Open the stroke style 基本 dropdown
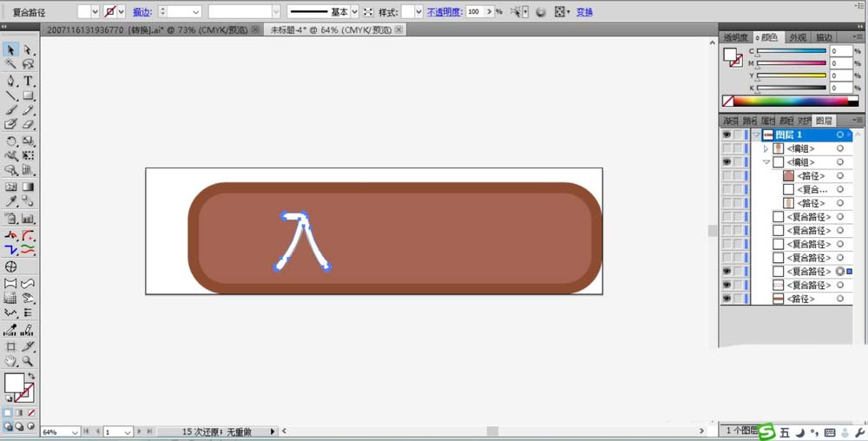Image resolution: width=868 pixels, height=441 pixels. tap(354, 11)
